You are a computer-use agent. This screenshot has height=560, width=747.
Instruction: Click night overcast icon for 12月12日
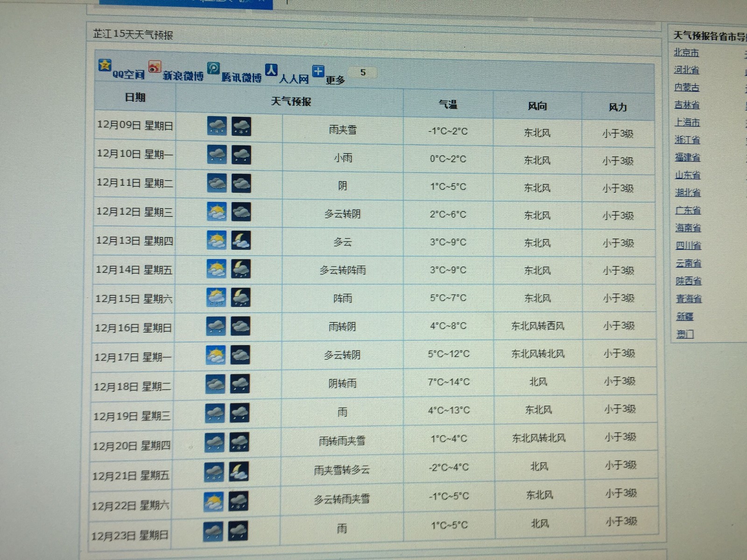[241, 212]
